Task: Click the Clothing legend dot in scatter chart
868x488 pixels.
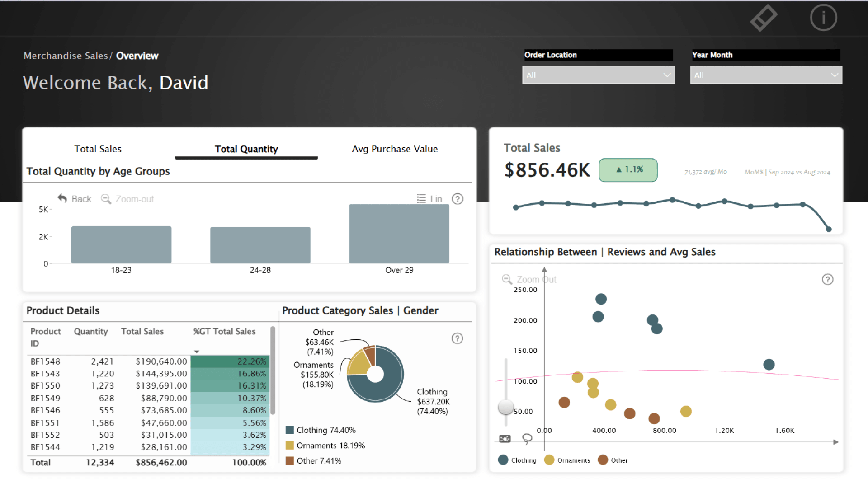Action: point(503,460)
